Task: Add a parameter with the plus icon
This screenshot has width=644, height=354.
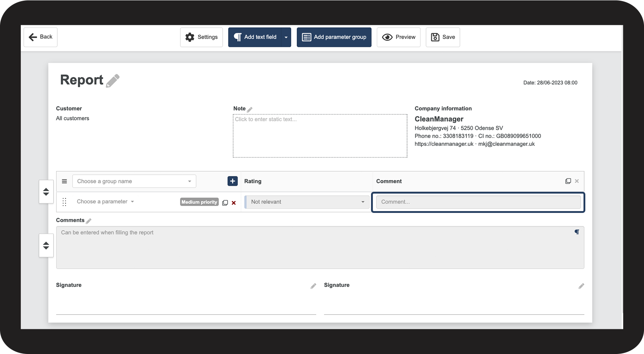Action: 233,181
